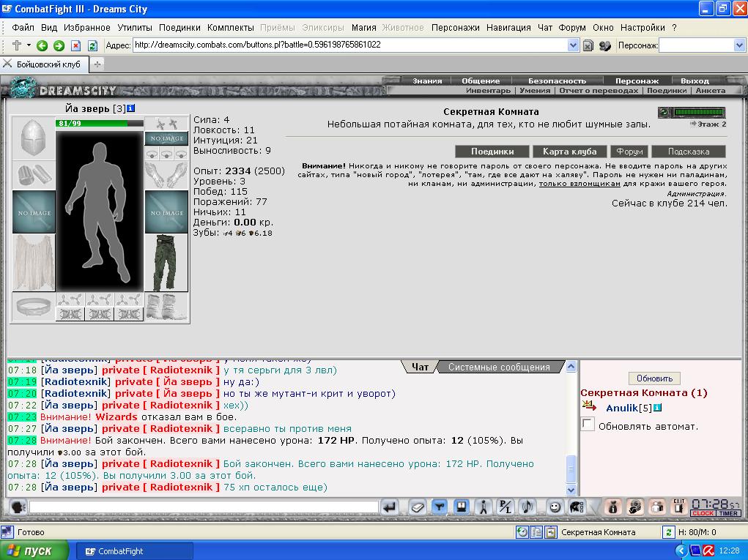Click the cross icon left of the back arrow

[x=16, y=45]
